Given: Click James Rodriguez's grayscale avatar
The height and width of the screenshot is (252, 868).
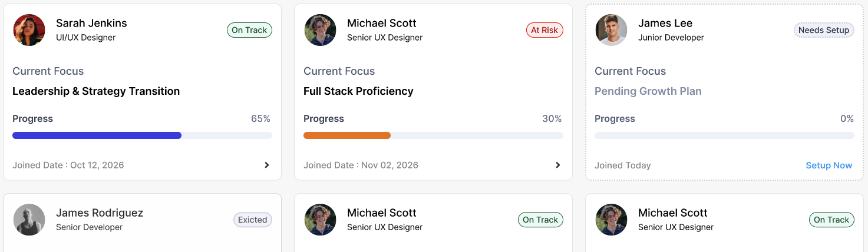Looking at the screenshot, I should click(29, 220).
